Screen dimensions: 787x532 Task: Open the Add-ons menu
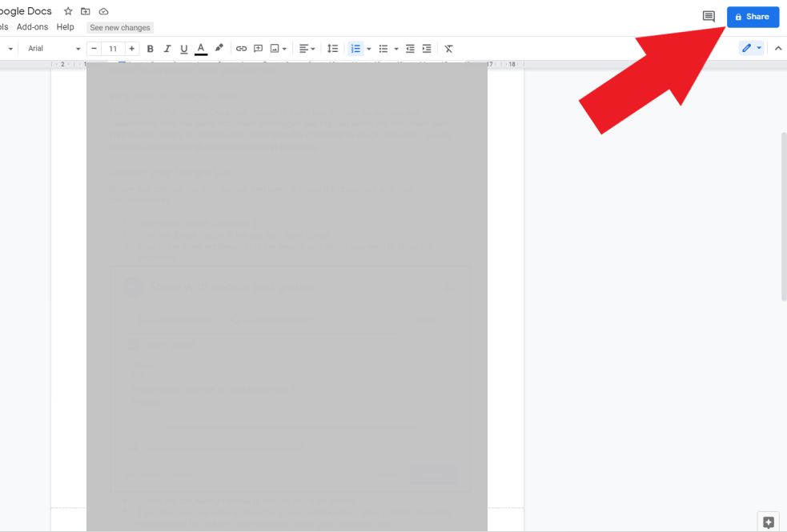32,26
